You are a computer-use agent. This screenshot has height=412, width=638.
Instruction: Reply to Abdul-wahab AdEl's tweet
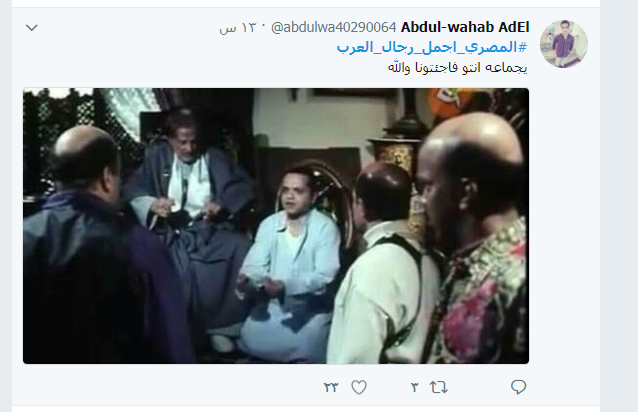tap(518, 387)
